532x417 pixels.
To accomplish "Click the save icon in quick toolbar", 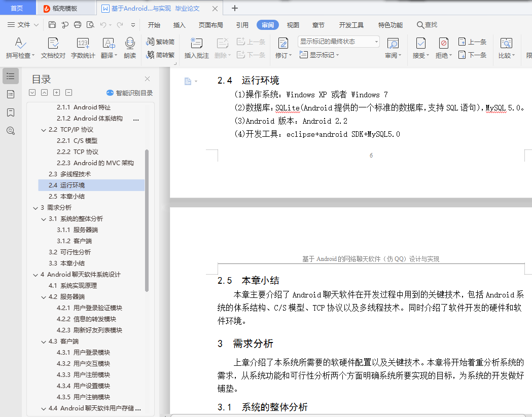I will (x=52, y=25).
